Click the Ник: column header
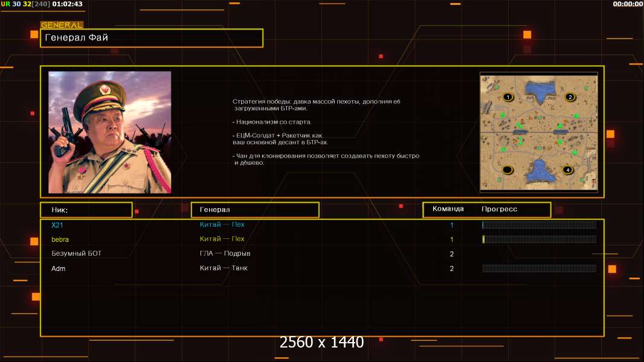Screen dimensions: 644x362 (86, 210)
